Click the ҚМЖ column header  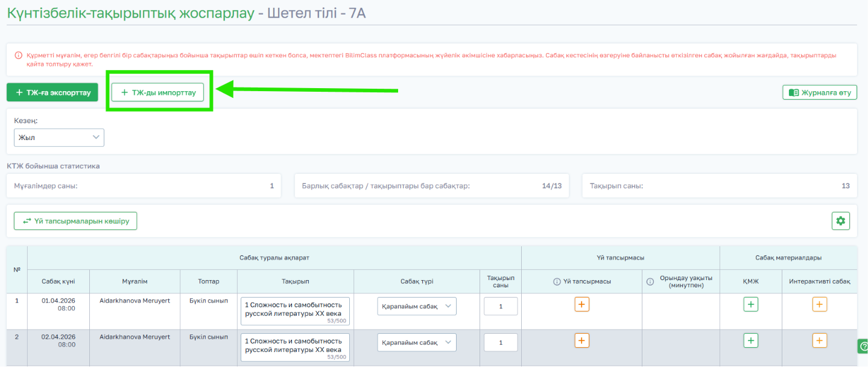(750, 281)
